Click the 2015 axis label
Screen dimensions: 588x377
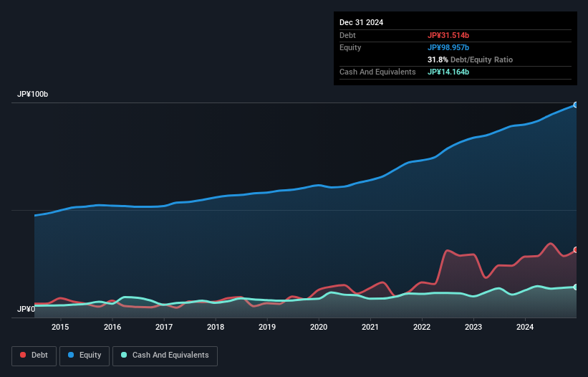click(60, 327)
